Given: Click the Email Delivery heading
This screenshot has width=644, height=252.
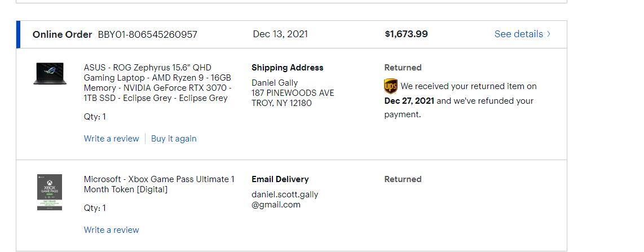Looking at the screenshot, I should coord(280,179).
